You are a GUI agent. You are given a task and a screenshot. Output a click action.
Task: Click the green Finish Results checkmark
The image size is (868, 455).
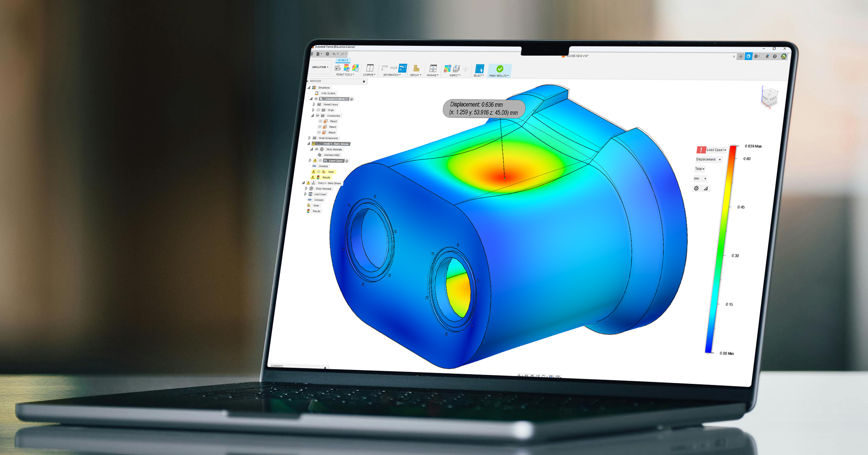500,69
